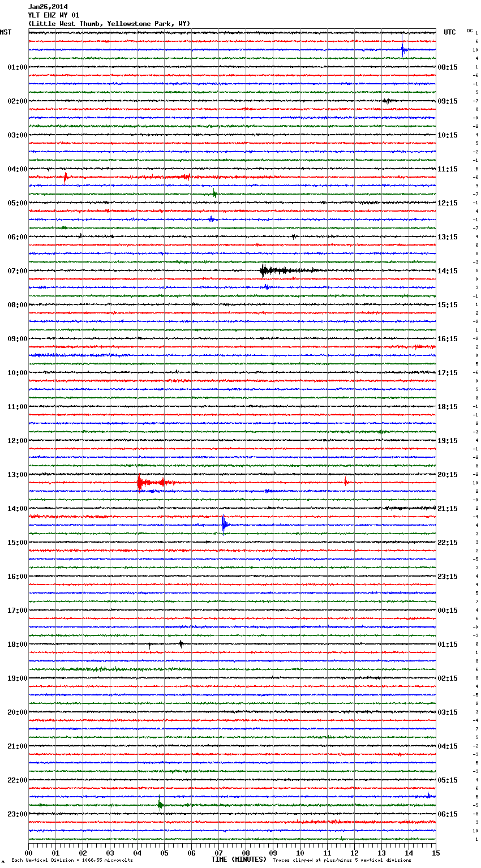Select the 14:00 MST time label
This screenshot has height=868, width=481.
pyautogui.click(x=17, y=509)
